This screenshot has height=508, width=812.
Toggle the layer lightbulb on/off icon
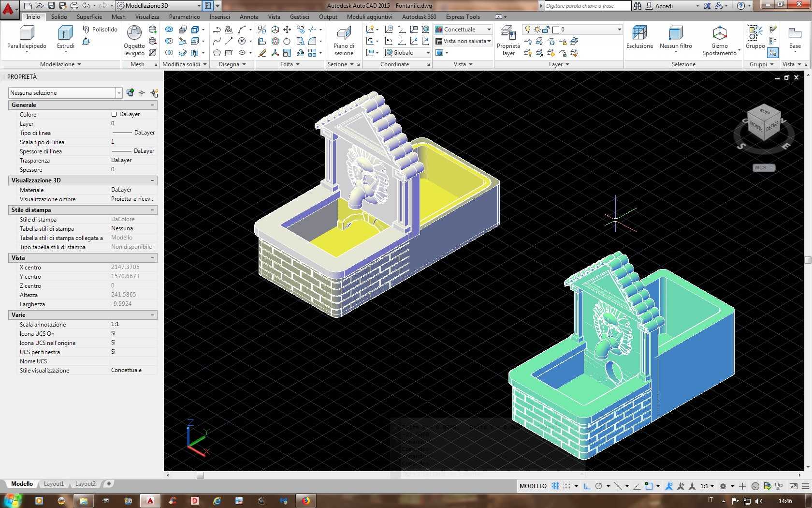(x=528, y=30)
